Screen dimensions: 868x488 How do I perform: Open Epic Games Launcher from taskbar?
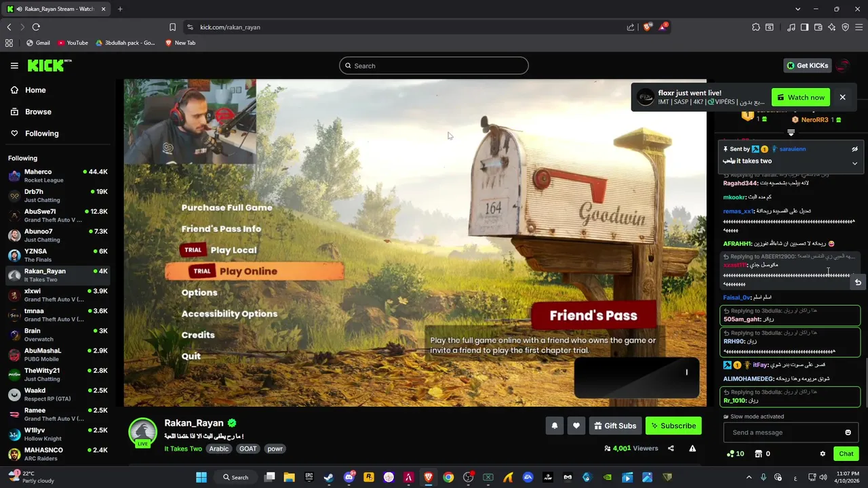(309, 477)
